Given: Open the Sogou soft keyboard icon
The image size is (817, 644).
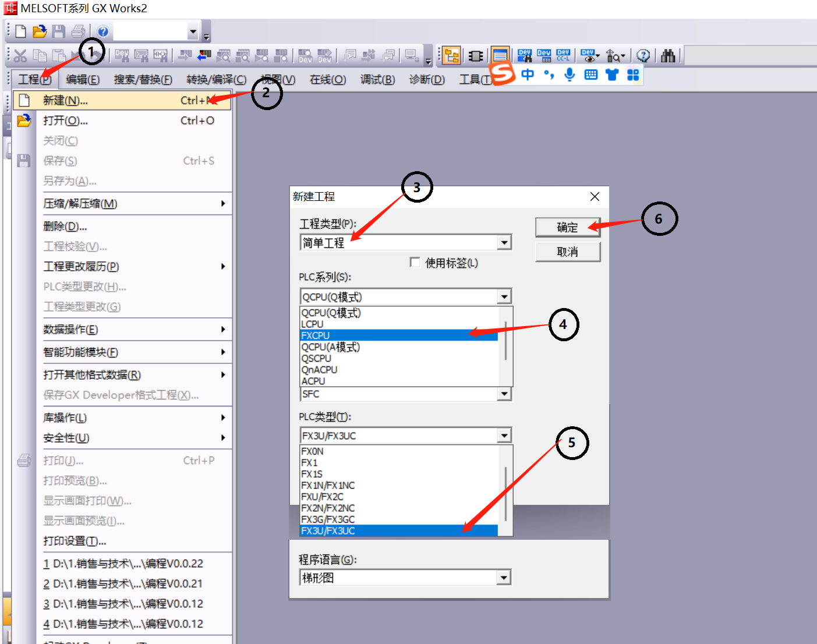Looking at the screenshot, I should tap(590, 75).
